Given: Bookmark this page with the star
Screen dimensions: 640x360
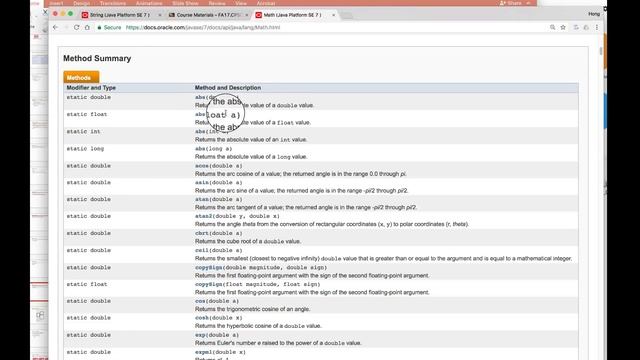Looking at the screenshot, I should [563, 27].
